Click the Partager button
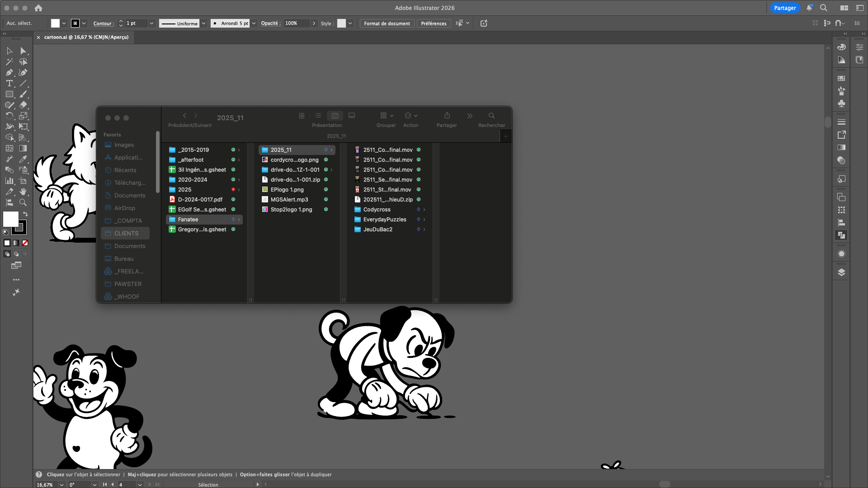Viewport: 868px width, 488px height. [784, 8]
